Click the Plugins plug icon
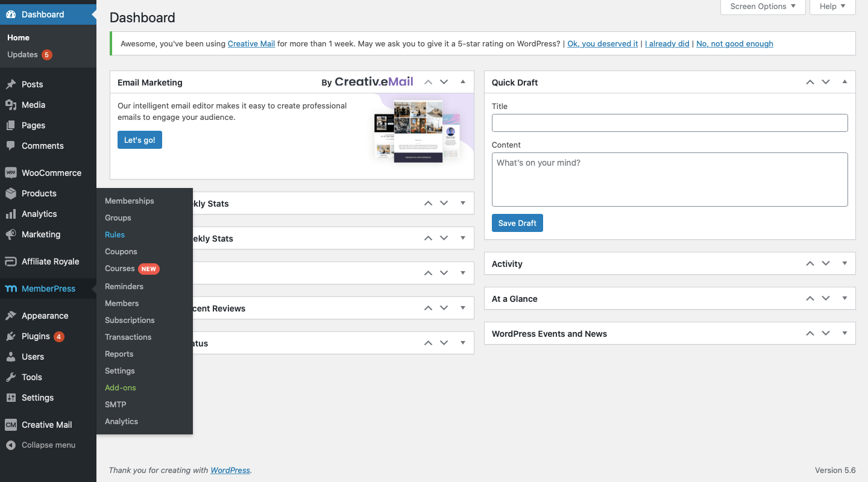The width and height of the screenshot is (868, 482). coord(11,336)
